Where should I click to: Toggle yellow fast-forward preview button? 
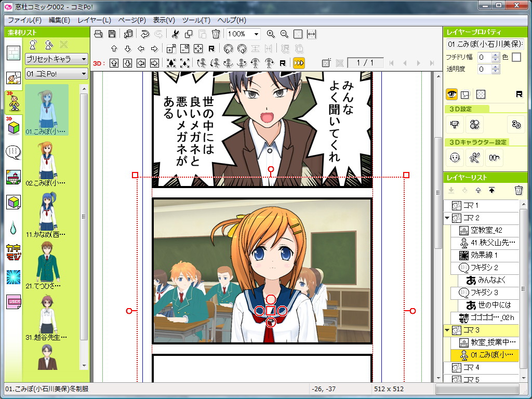(x=299, y=63)
